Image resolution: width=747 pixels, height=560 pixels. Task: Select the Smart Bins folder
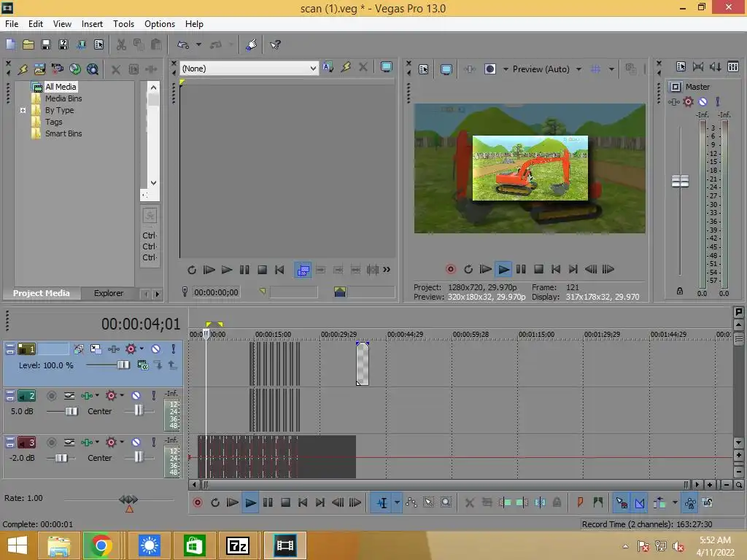(x=63, y=134)
